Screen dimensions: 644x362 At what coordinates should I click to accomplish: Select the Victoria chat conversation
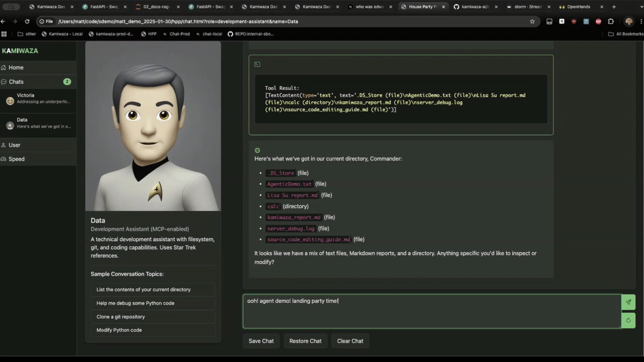point(38,99)
